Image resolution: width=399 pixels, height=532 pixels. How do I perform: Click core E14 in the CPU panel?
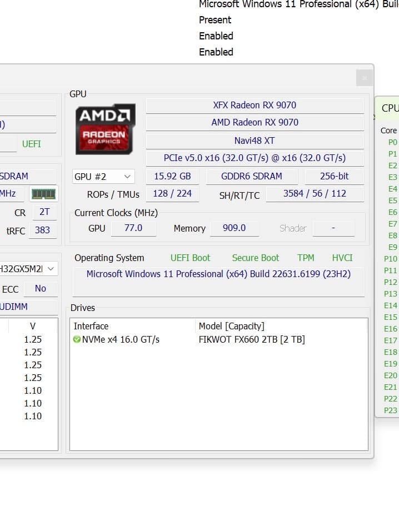click(x=391, y=305)
